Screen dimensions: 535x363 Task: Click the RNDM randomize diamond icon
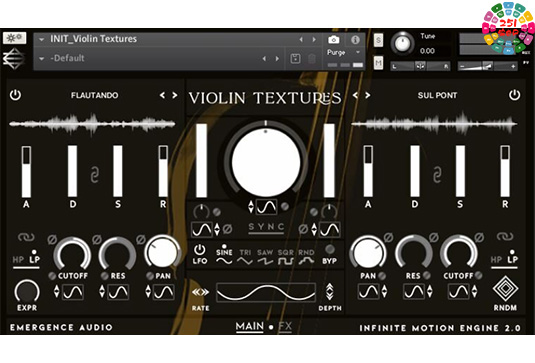[505, 289]
